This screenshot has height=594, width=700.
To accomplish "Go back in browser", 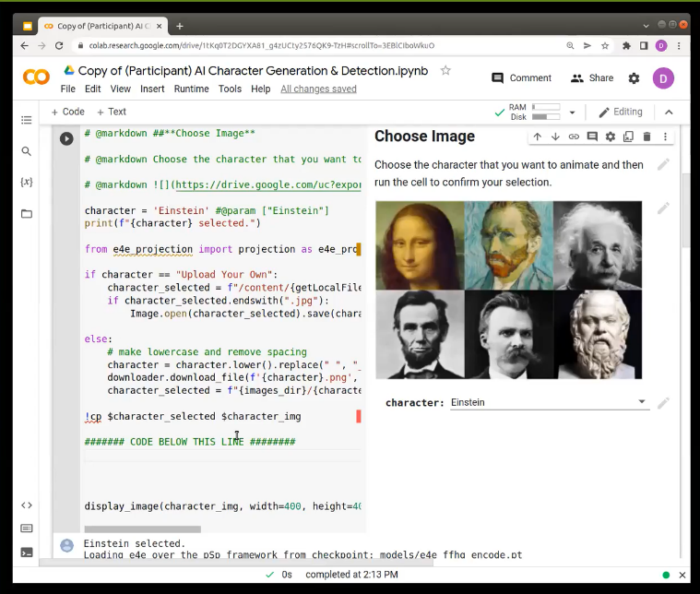I will (x=25, y=45).
